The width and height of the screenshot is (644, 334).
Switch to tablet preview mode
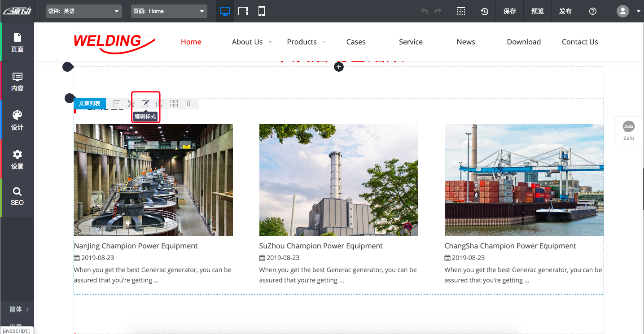[243, 12]
